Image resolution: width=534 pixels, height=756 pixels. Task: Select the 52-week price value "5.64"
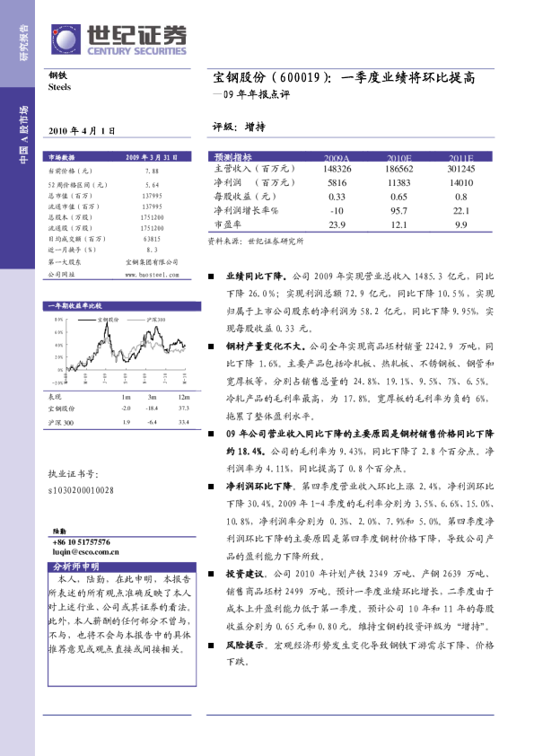click(152, 185)
